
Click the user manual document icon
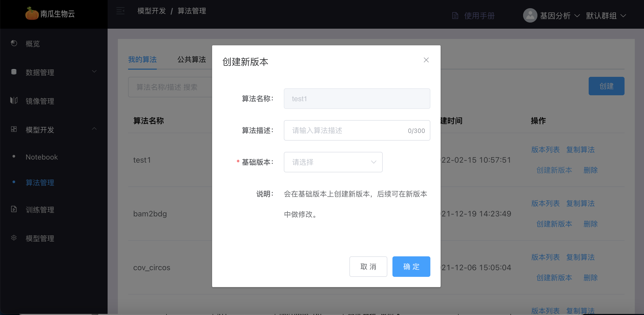pos(455,16)
